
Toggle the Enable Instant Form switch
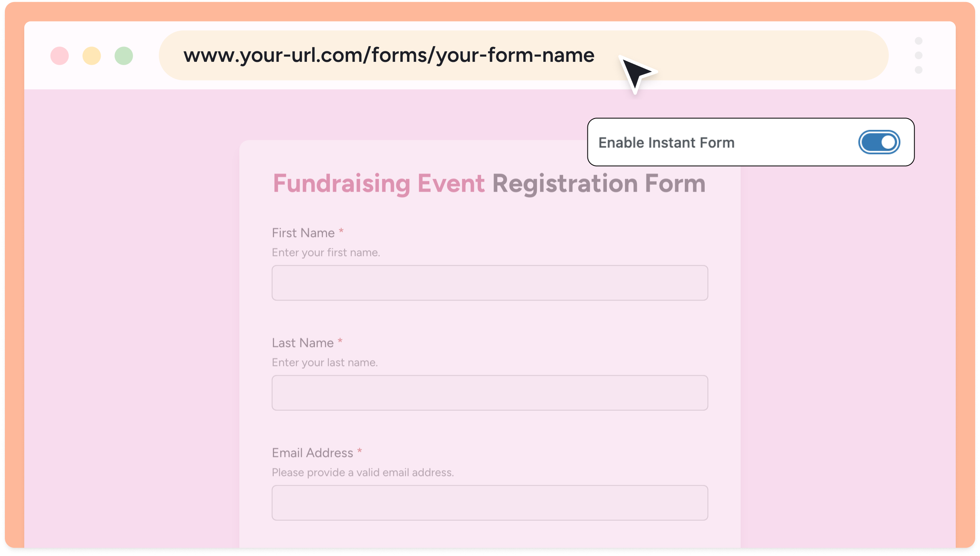pyautogui.click(x=879, y=142)
